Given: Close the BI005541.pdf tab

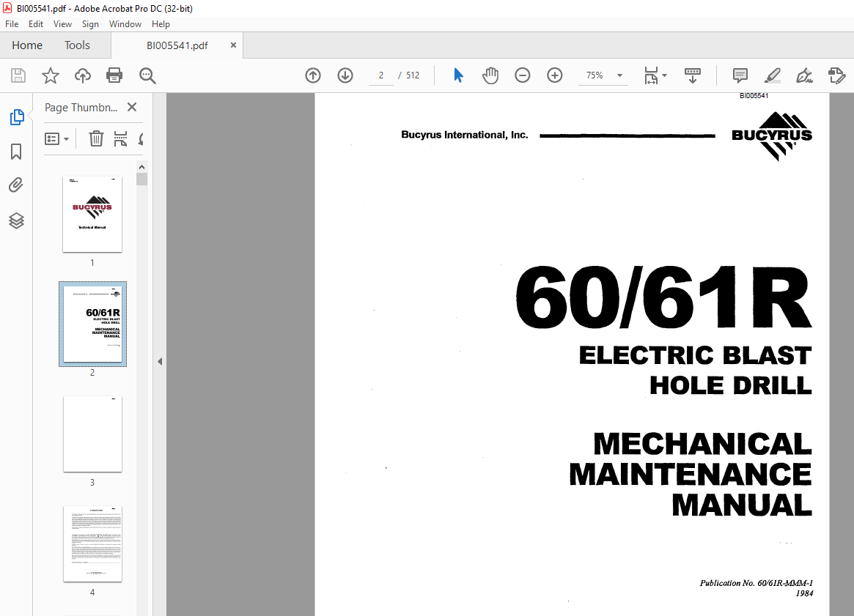Looking at the screenshot, I should click(233, 45).
